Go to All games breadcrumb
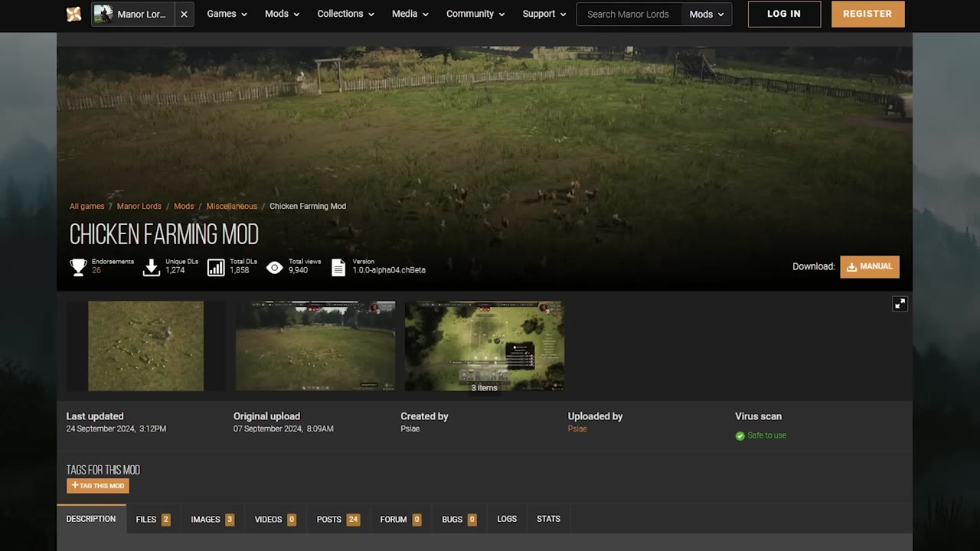 click(87, 206)
